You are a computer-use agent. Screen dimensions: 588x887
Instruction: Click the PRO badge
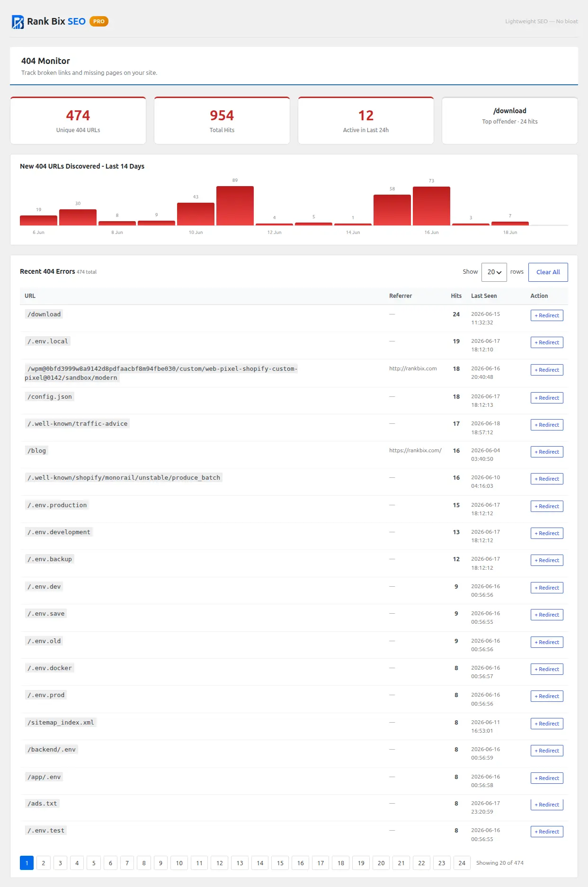(x=99, y=21)
